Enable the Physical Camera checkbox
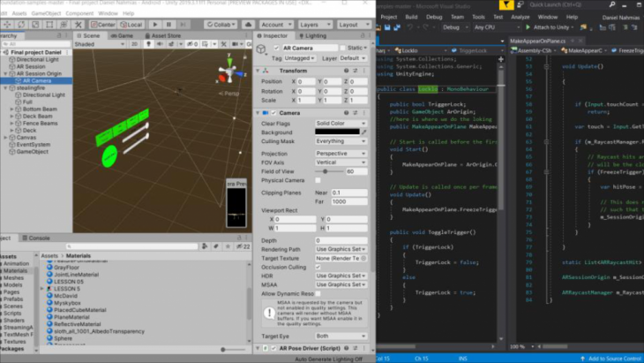This screenshot has height=363, width=644. click(x=316, y=180)
